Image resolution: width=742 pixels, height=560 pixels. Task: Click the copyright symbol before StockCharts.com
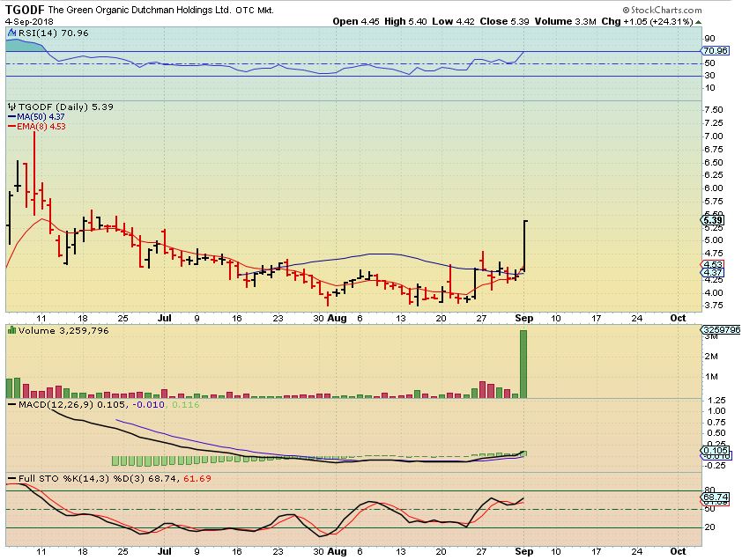tap(626, 10)
